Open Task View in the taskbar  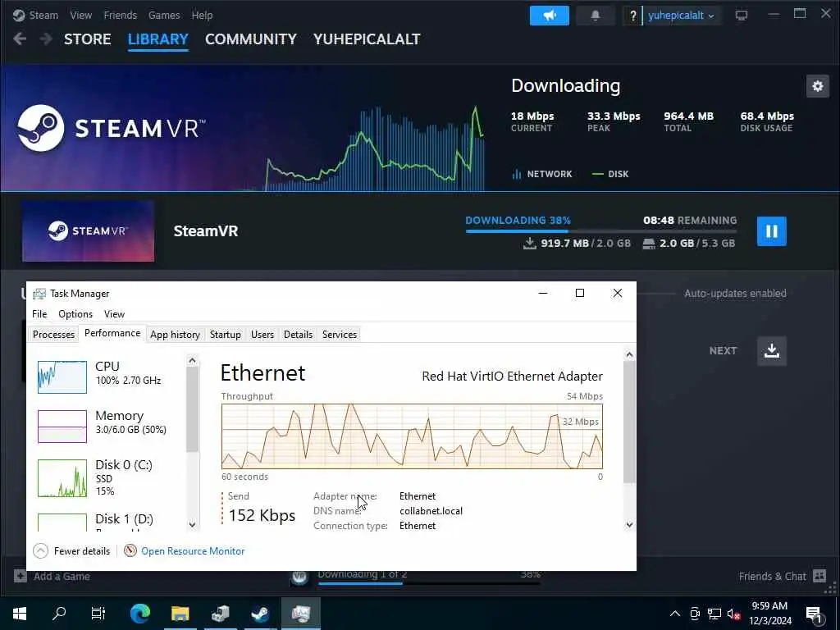click(98, 614)
